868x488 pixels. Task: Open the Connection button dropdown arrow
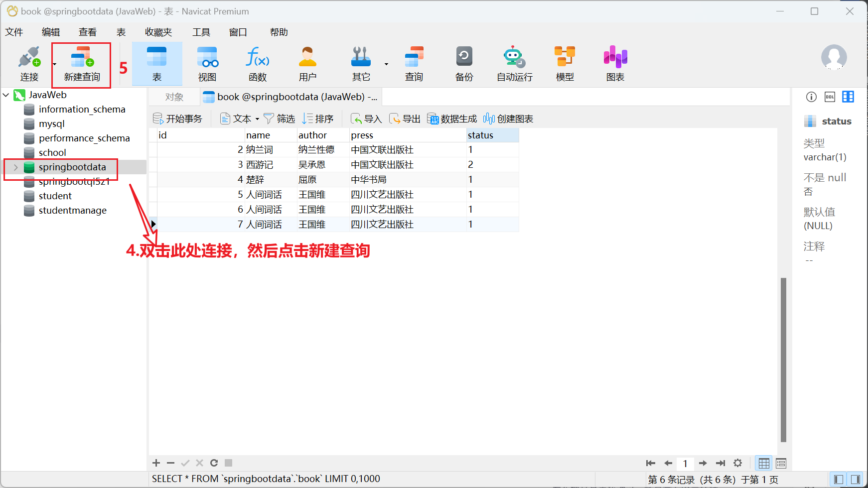[54, 64]
